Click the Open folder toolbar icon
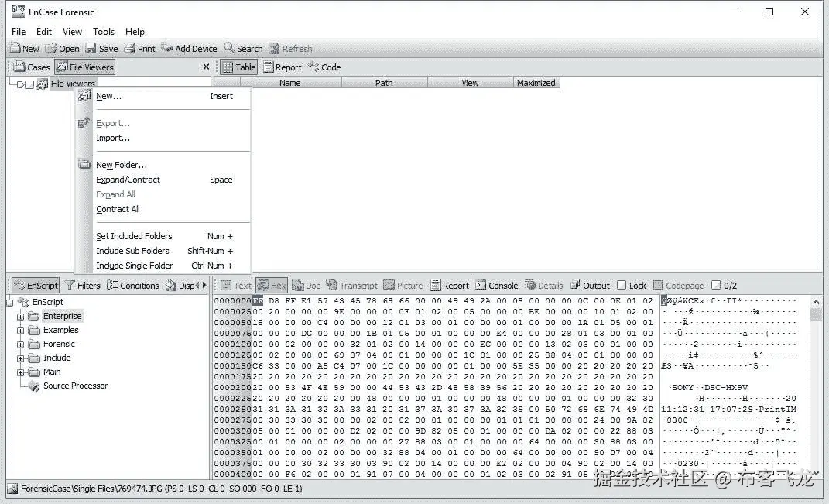This screenshot has width=829, height=504. [x=51, y=48]
